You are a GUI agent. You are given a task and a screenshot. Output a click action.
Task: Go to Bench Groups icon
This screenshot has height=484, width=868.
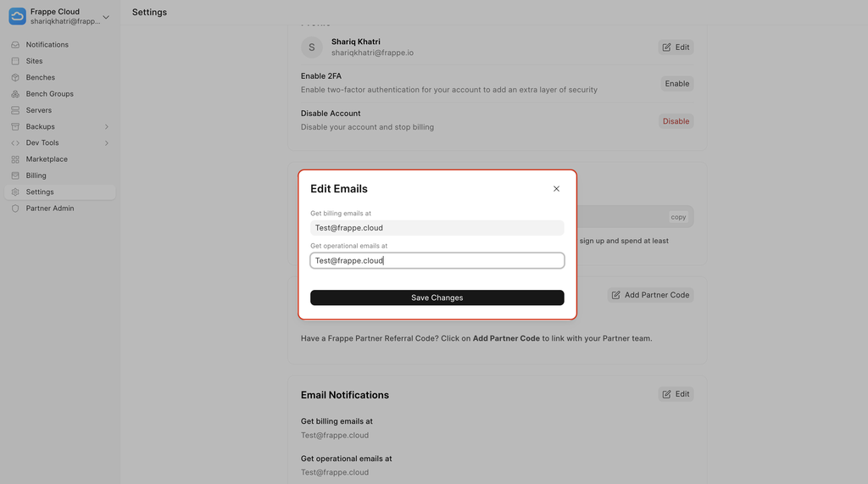pos(15,94)
